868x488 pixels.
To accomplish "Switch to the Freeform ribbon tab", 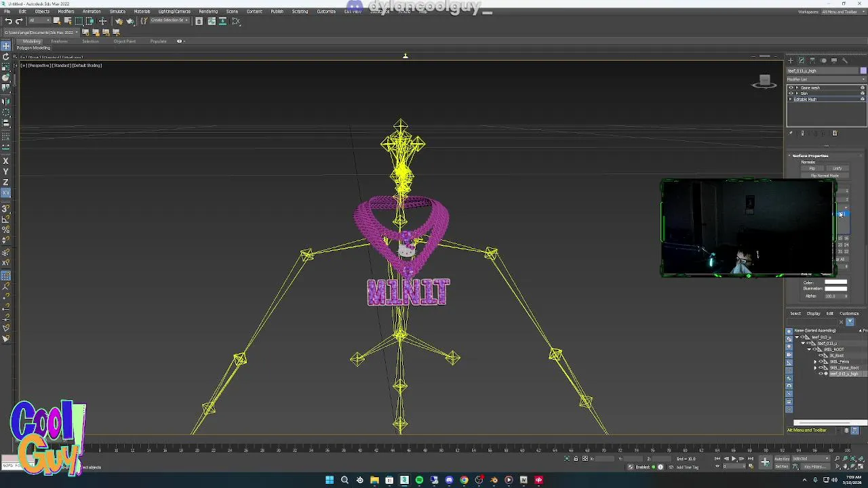I will 59,41.
